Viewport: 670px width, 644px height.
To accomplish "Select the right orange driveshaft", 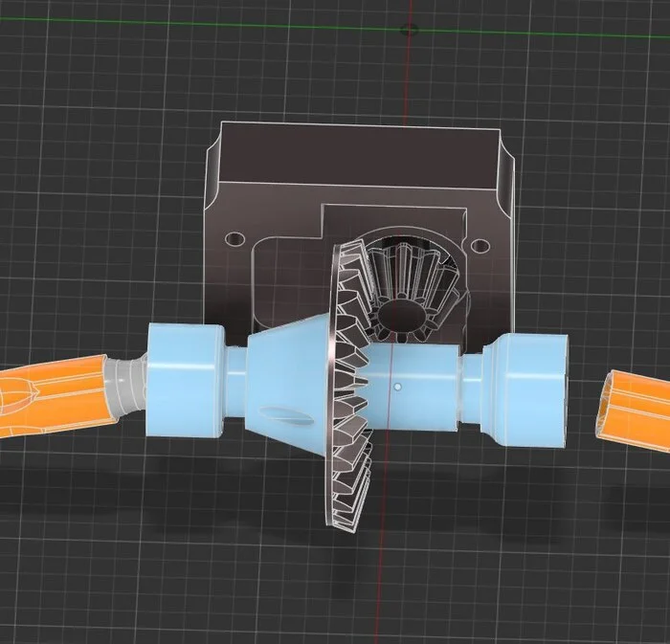I will coord(633,411).
